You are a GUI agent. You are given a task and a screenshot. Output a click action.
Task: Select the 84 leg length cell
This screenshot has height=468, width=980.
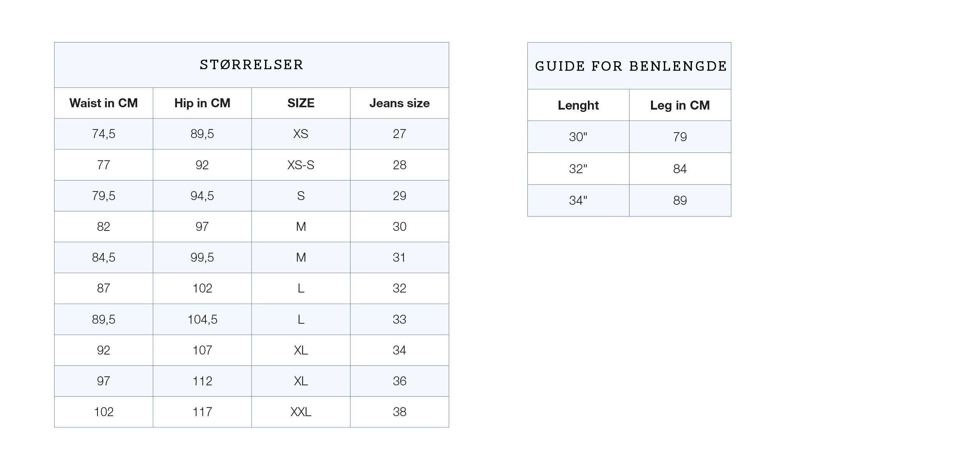pyautogui.click(x=680, y=169)
